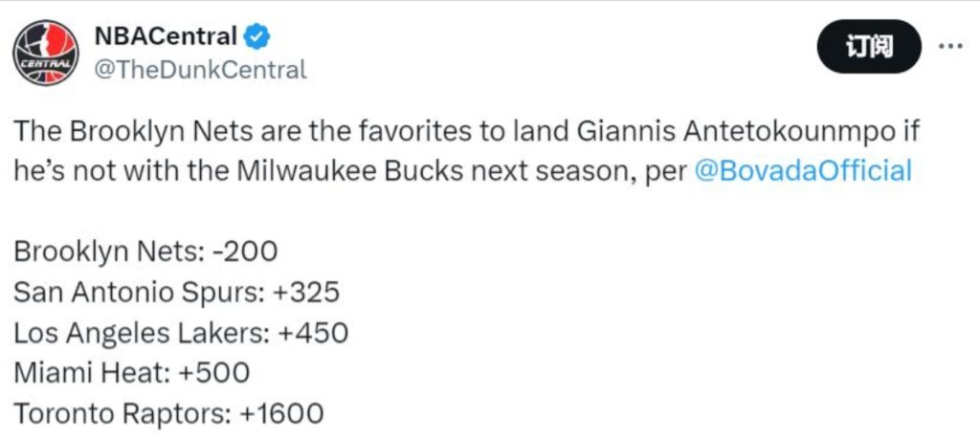
Task: Open the NBACentral profile avatar
Action: (x=47, y=54)
